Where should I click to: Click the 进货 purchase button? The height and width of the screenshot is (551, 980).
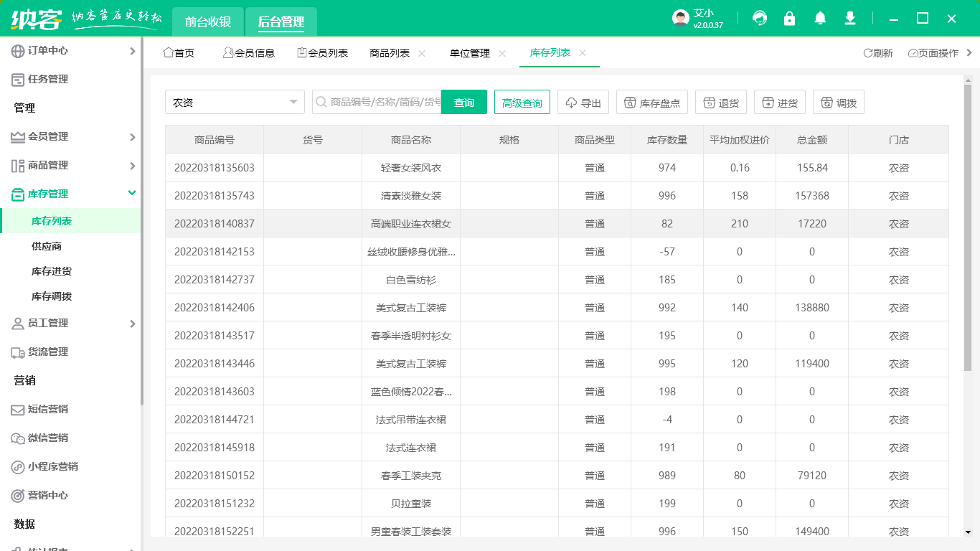(x=780, y=102)
